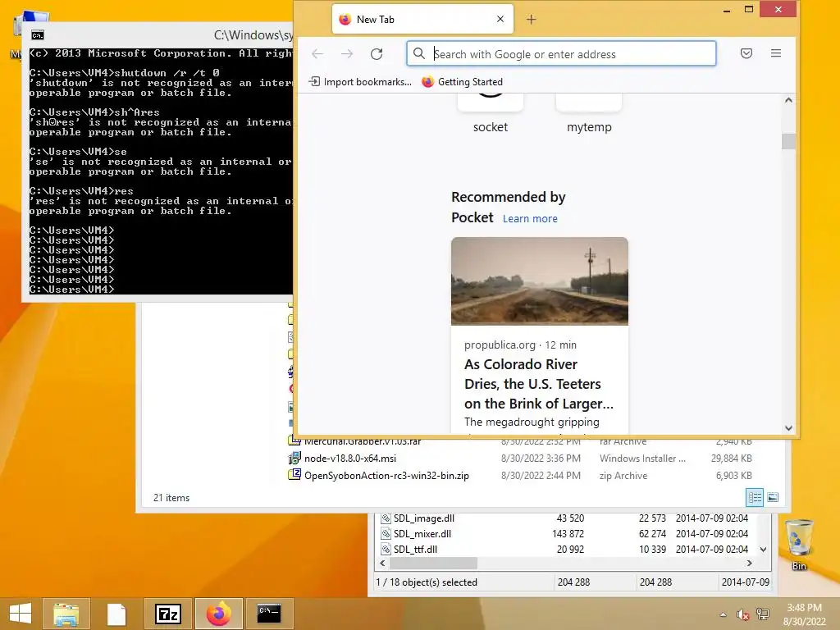This screenshot has width=840, height=630.
Task: Click the Firefox forward arrow button
Action: tap(347, 53)
